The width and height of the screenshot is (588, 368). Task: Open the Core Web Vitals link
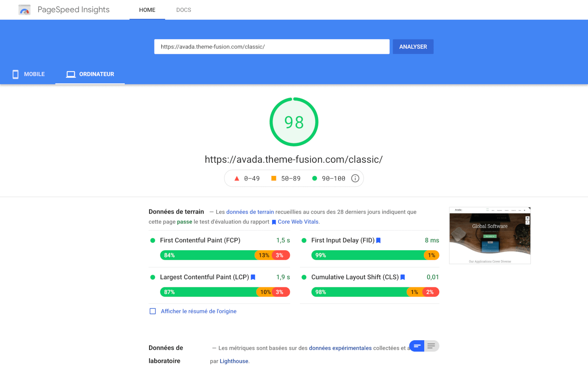(298, 222)
